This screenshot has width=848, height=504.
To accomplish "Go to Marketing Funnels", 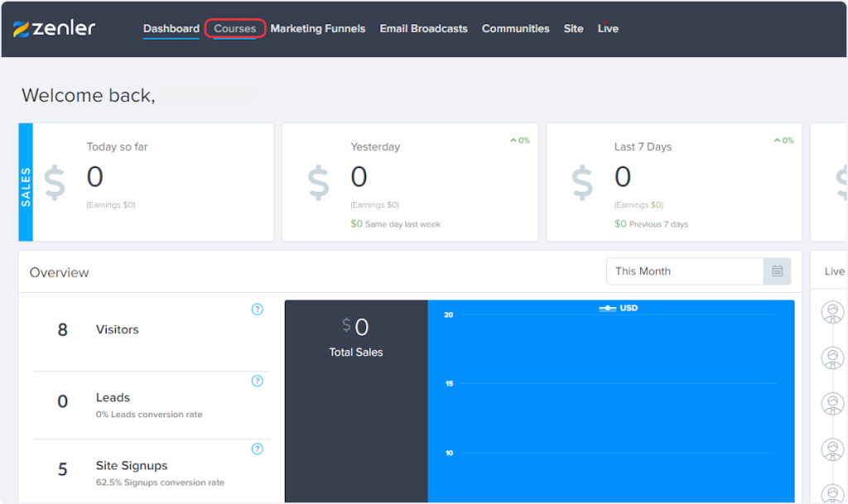I will (317, 29).
